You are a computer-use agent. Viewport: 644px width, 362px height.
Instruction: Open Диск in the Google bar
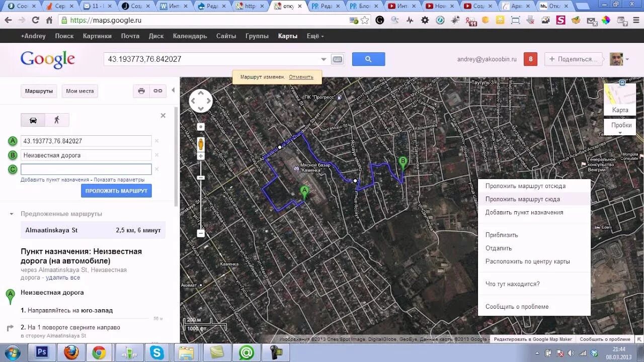pos(156,36)
